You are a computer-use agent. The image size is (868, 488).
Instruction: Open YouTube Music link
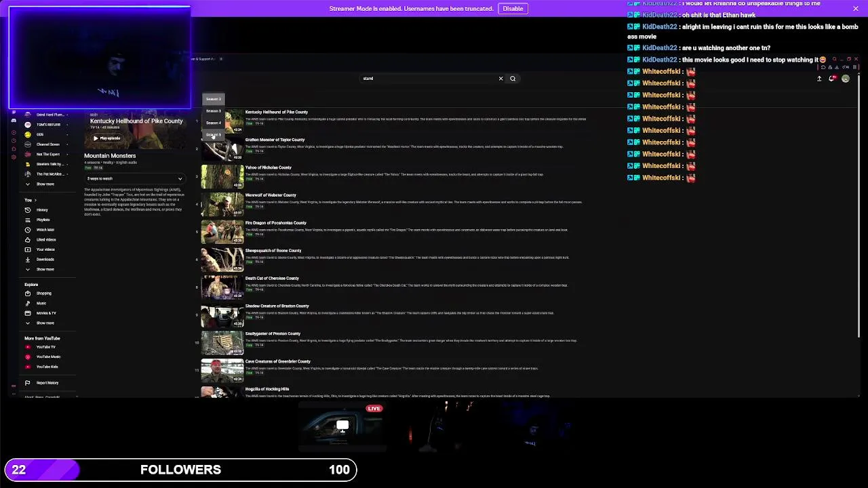47,357
